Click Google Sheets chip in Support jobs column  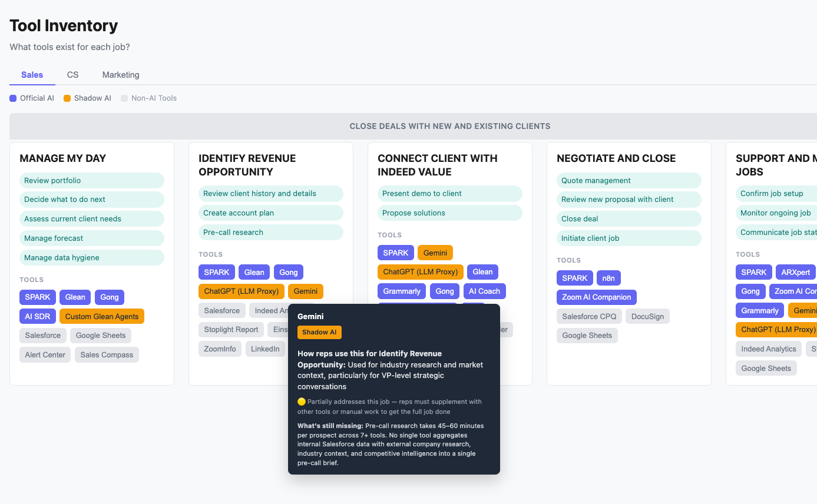[766, 369]
